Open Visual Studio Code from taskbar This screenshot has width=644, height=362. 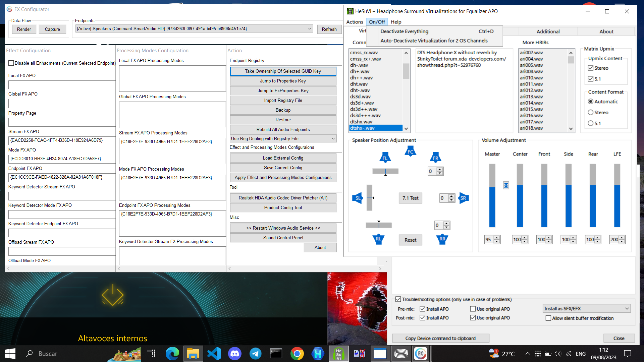point(214,354)
